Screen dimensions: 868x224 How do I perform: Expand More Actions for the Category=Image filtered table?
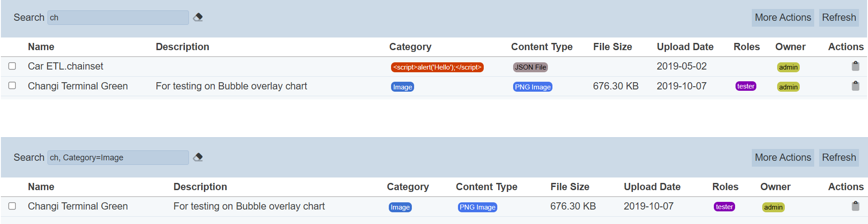(x=783, y=158)
